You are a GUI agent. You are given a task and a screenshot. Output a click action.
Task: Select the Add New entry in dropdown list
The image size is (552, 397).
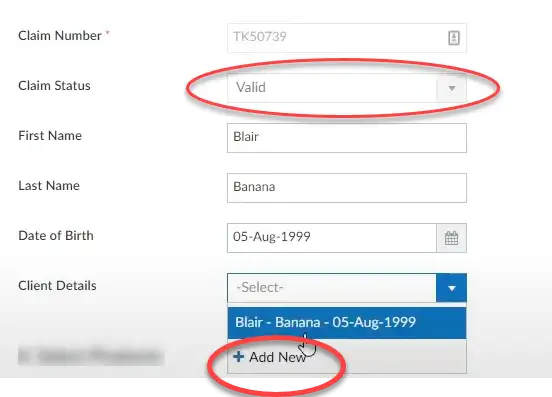[347, 357]
